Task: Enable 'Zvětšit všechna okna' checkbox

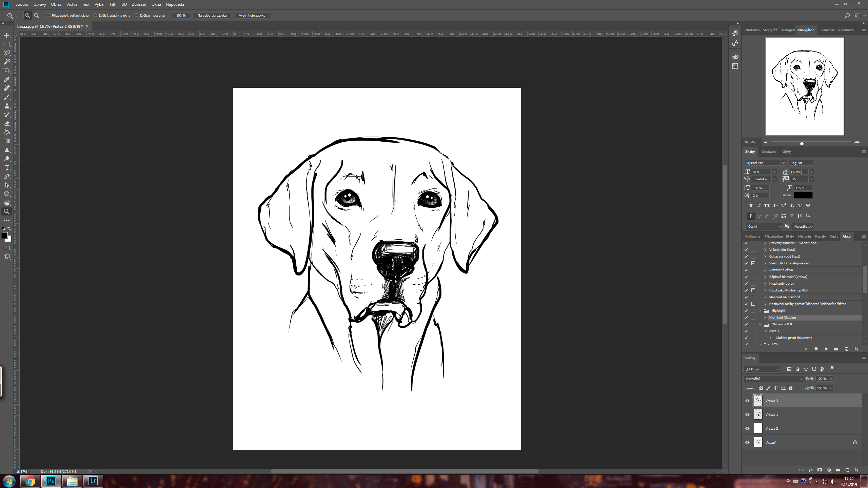Action: (95, 15)
